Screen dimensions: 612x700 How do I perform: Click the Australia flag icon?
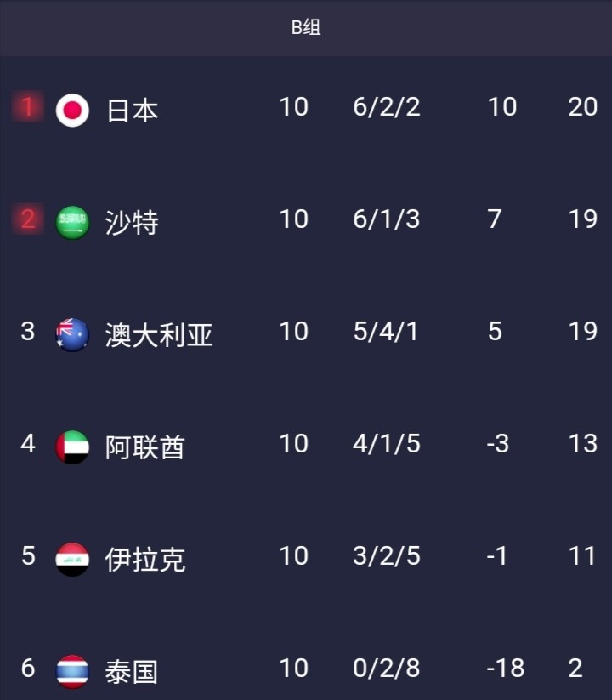pyautogui.click(x=72, y=335)
